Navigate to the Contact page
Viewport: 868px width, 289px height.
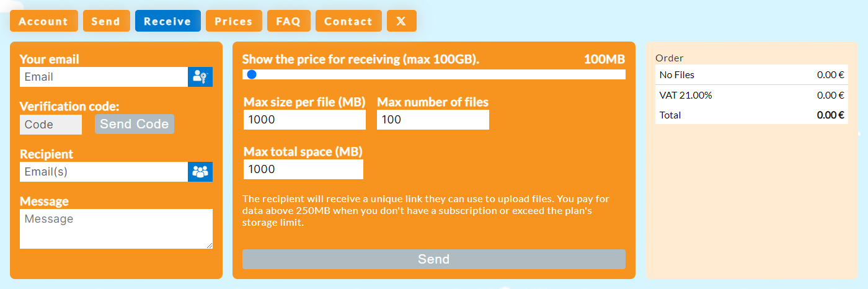pos(348,21)
